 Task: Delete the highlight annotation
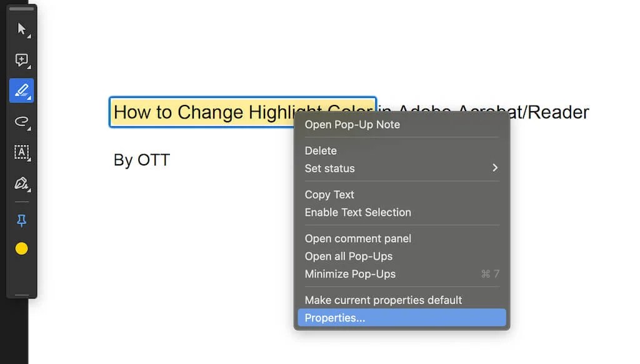(x=321, y=150)
